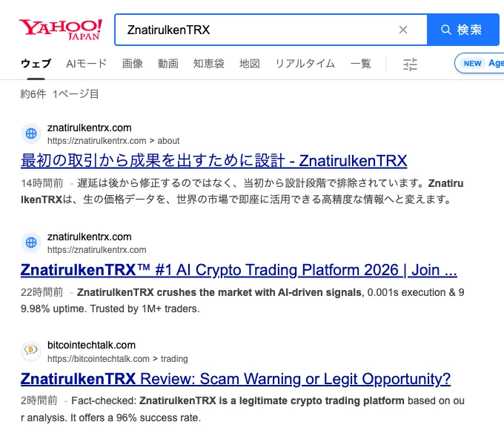Click the https://znatirulkentrx.com > about URL
504x445 pixels.
(x=113, y=141)
